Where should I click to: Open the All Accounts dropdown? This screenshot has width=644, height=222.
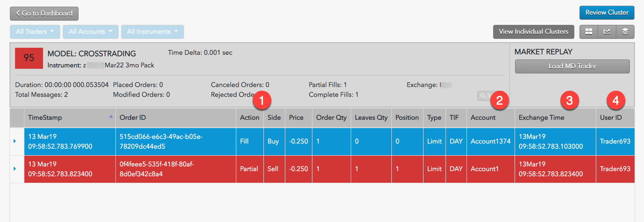91,32
